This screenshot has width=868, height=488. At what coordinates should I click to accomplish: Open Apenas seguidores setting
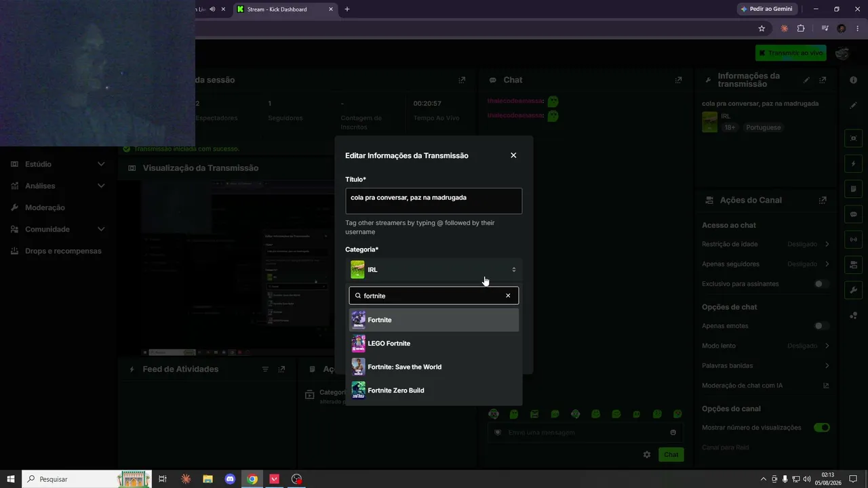pos(766,264)
